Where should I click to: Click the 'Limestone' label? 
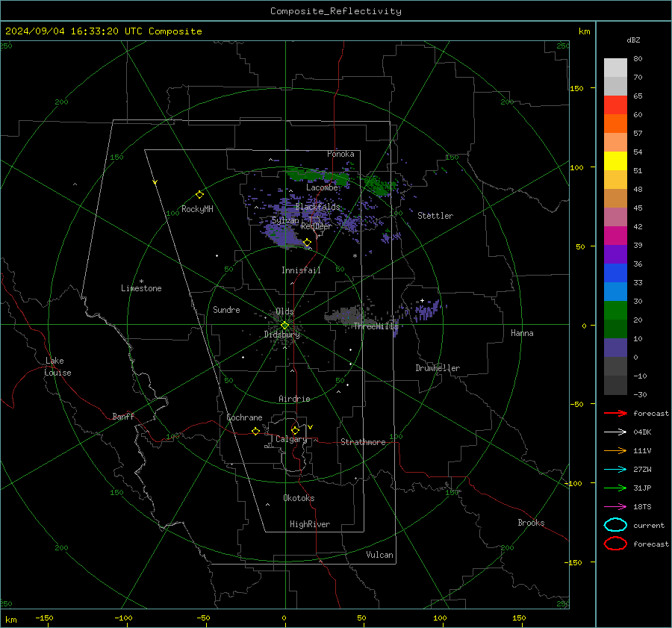141,288
